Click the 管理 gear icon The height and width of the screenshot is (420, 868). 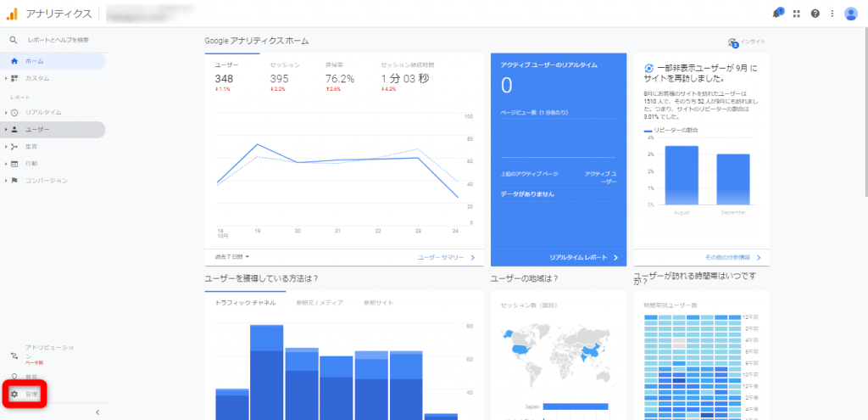point(14,395)
